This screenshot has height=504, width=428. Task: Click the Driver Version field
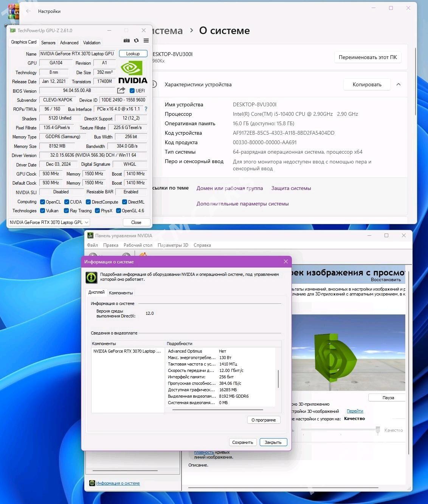93,155
